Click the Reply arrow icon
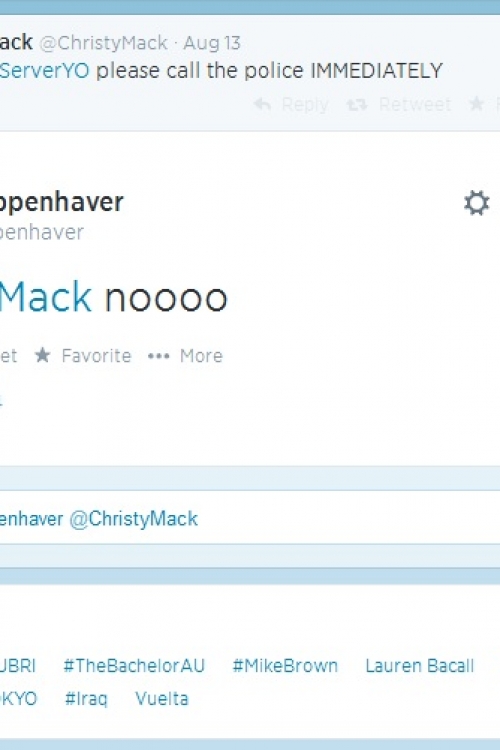 [x=262, y=104]
